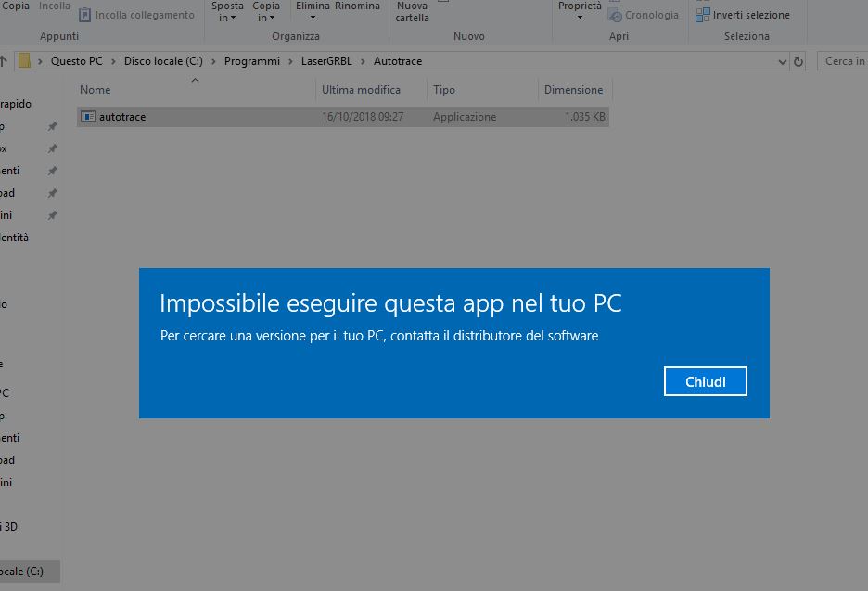
Task: Click Incolla in the ribbon
Action: click(x=54, y=6)
